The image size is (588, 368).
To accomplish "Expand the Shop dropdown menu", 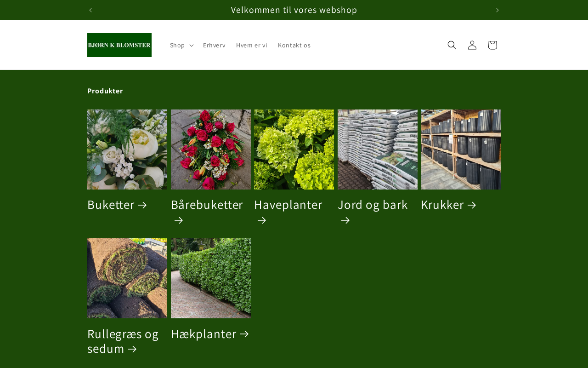I will (x=181, y=45).
